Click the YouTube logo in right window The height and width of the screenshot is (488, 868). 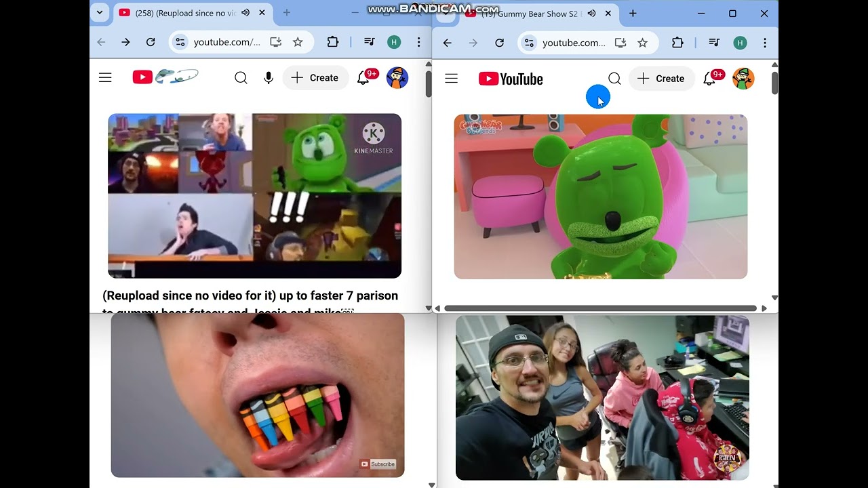click(511, 79)
